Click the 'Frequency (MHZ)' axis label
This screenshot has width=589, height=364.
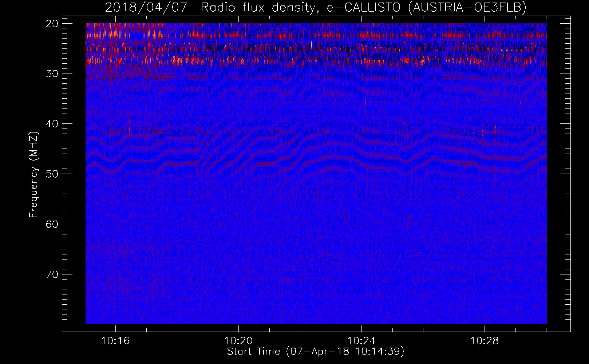(33, 175)
